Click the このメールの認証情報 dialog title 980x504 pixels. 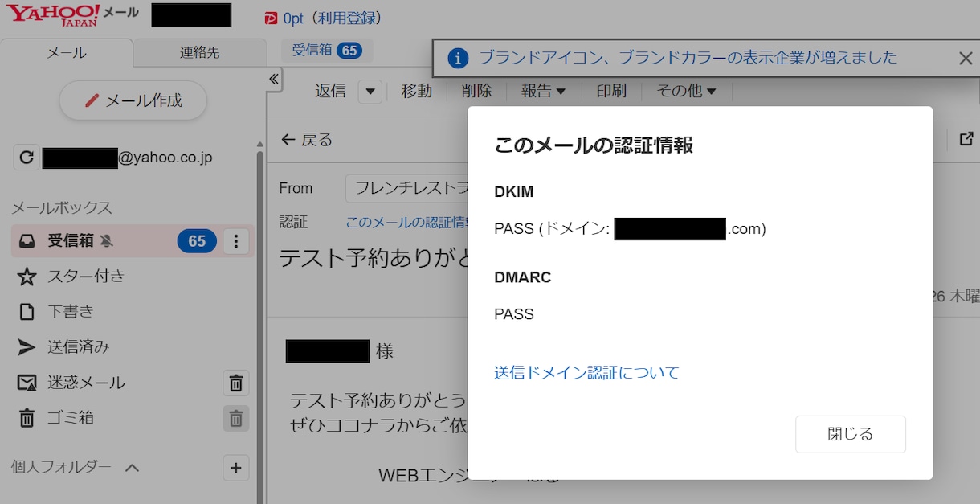tap(594, 145)
